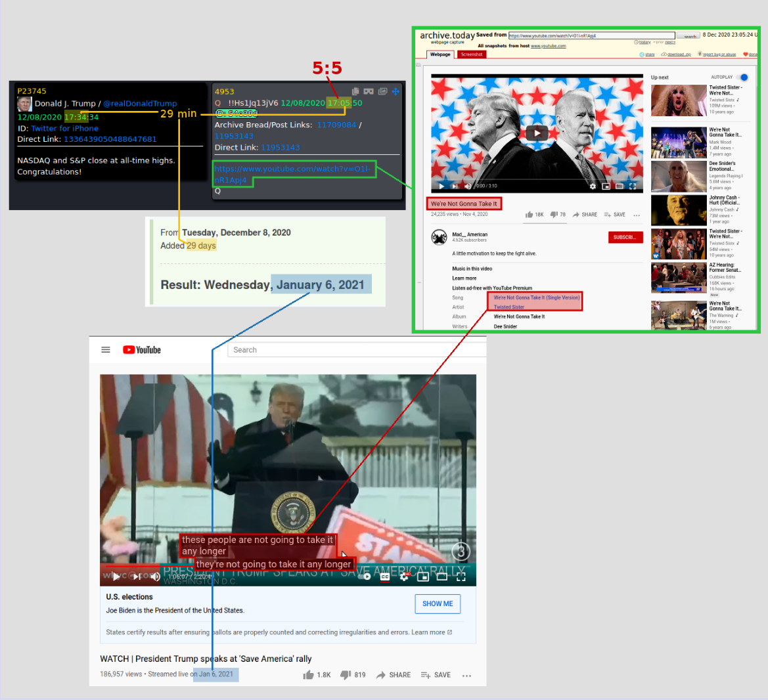Enter fullscreen on the archived video

[632, 186]
